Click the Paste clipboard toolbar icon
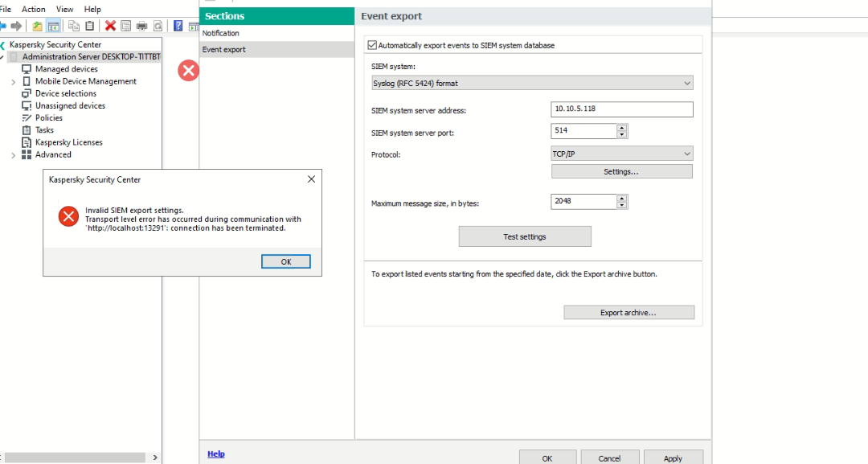The width and height of the screenshot is (868, 464). coord(90,26)
